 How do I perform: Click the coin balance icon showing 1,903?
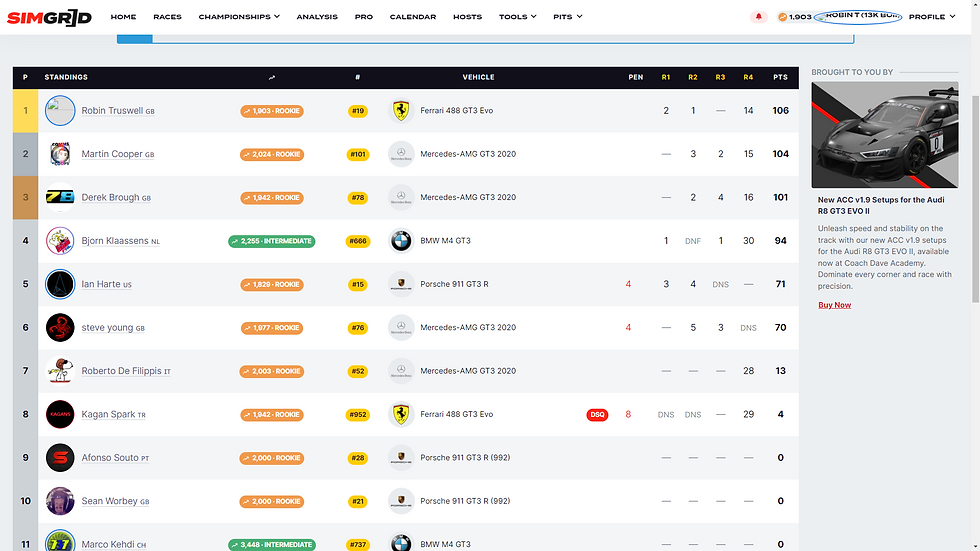pos(782,17)
